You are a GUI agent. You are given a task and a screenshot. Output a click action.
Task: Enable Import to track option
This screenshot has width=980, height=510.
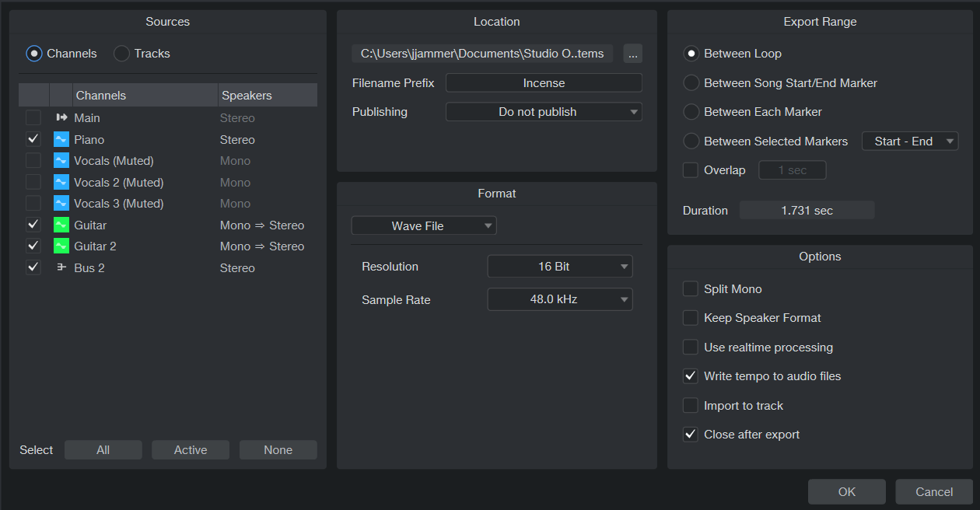point(691,406)
